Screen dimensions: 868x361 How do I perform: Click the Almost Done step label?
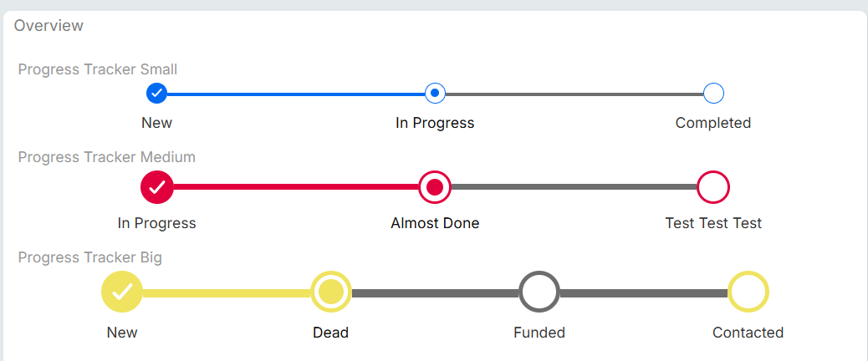(x=435, y=223)
